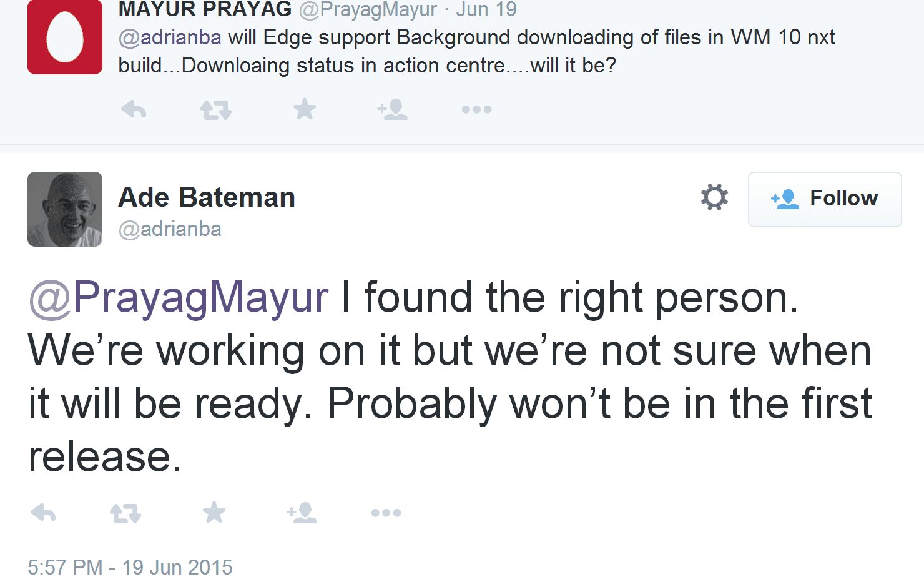Open Mayur Prayag's egg avatar
The height and width of the screenshot is (582, 924).
[x=65, y=37]
